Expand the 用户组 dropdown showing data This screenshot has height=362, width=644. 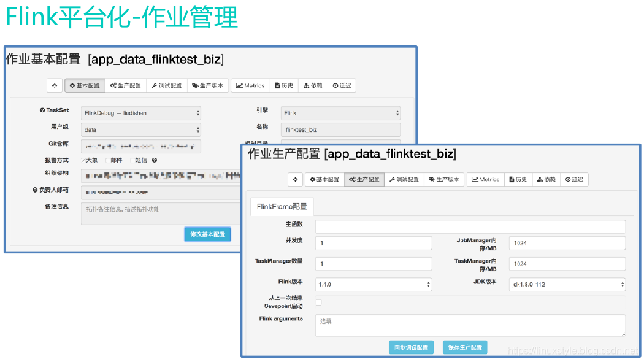[x=141, y=130]
